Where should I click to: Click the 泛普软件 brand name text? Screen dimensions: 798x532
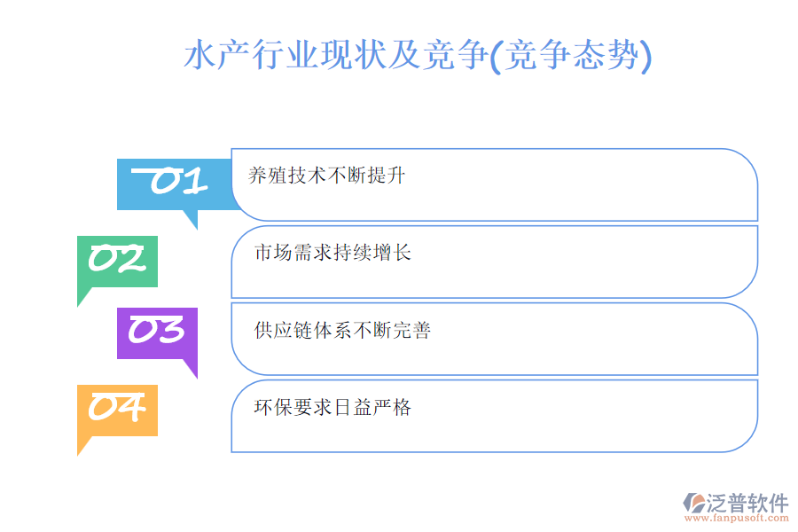747,504
